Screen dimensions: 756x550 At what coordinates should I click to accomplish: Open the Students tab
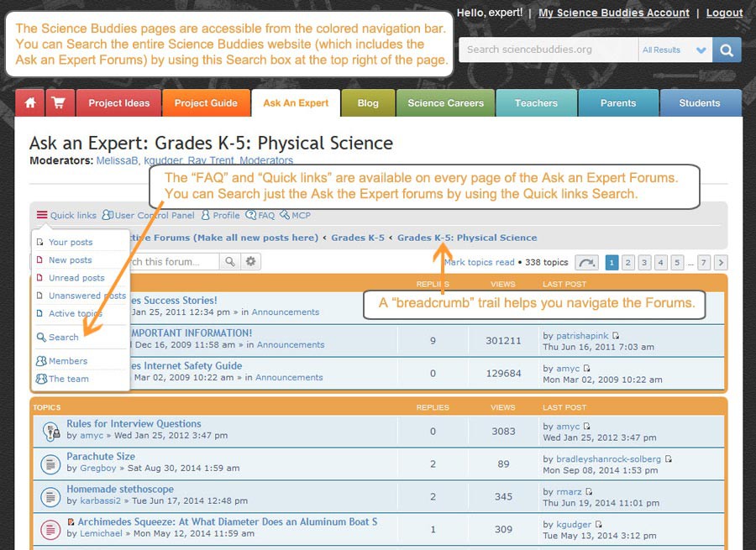(700, 102)
